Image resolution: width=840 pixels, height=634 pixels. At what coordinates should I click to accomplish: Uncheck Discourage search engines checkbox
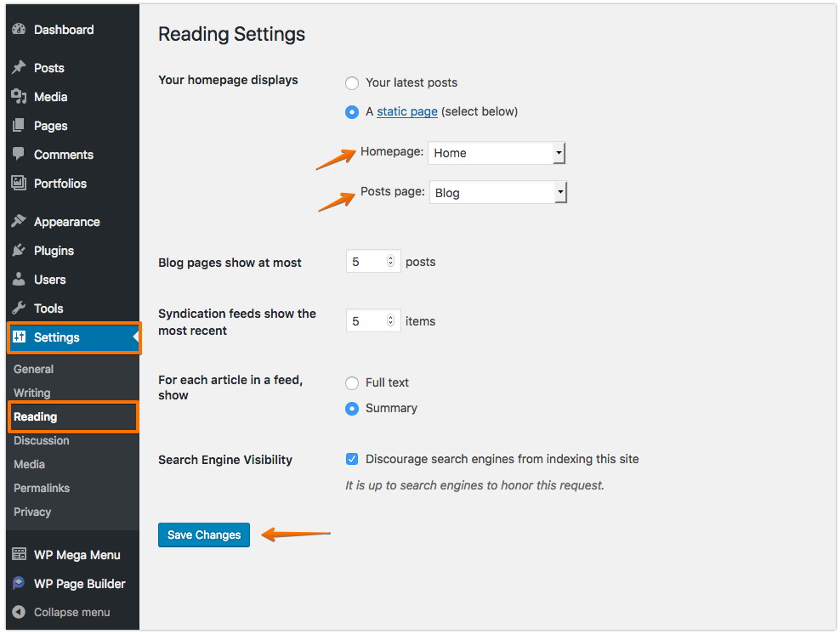(352, 459)
